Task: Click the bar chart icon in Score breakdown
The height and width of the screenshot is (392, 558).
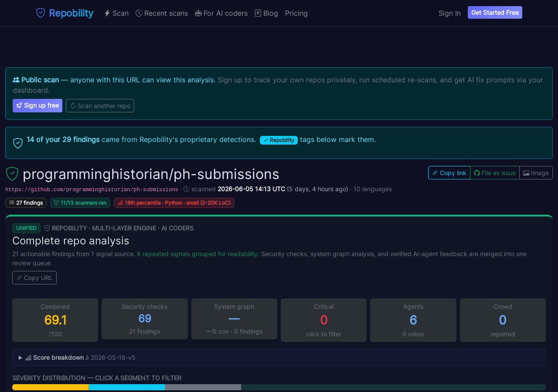Action: point(28,358)
